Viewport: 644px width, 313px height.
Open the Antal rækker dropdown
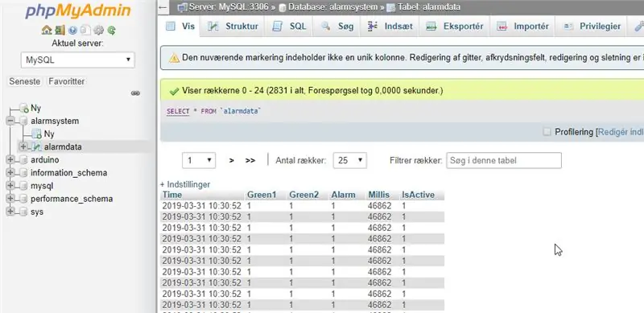click(350, 160)
